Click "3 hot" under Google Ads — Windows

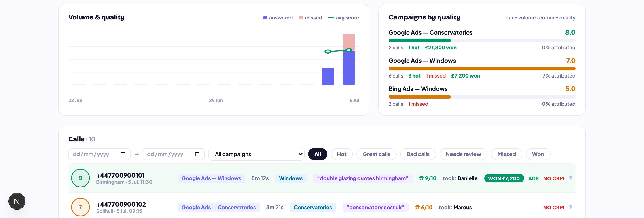[414, 76]
